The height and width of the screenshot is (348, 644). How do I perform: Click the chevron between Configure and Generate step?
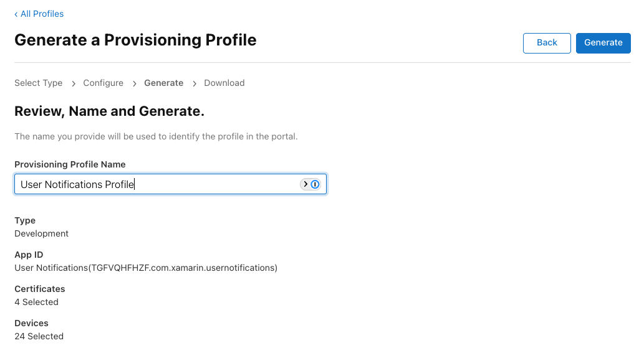pyautogui.click(x=134, y=83)
